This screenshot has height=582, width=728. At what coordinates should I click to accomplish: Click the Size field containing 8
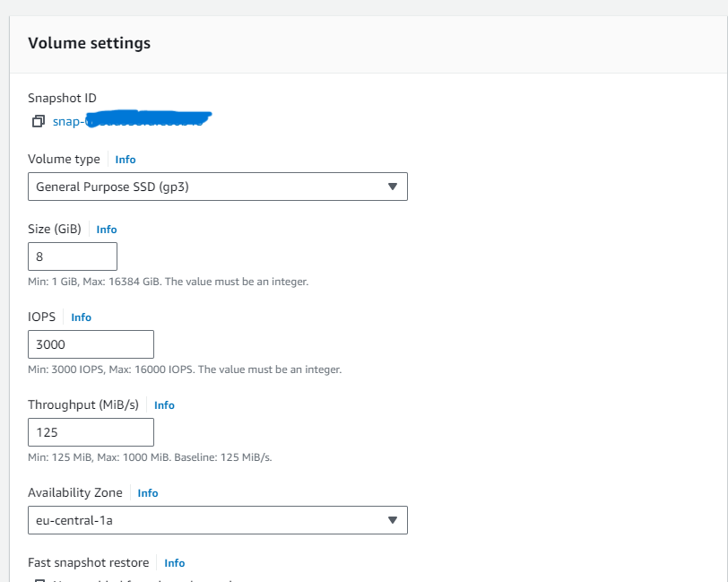tap(73, 256)
